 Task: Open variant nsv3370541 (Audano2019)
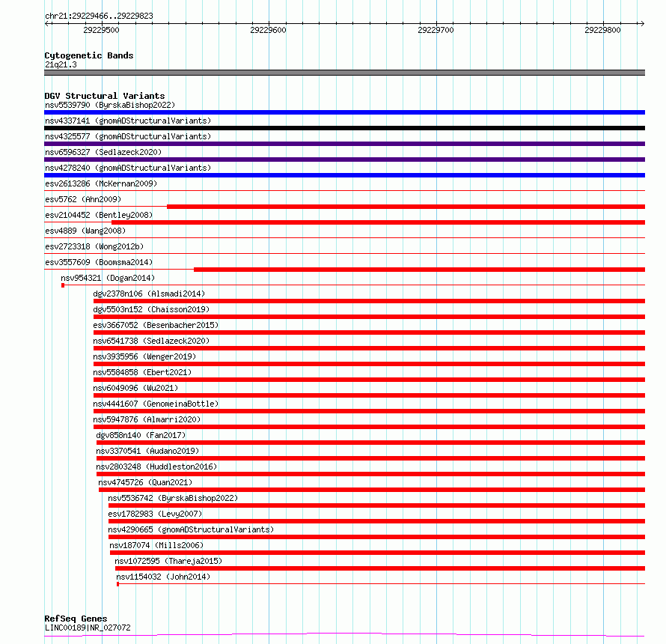click(147, 451)
